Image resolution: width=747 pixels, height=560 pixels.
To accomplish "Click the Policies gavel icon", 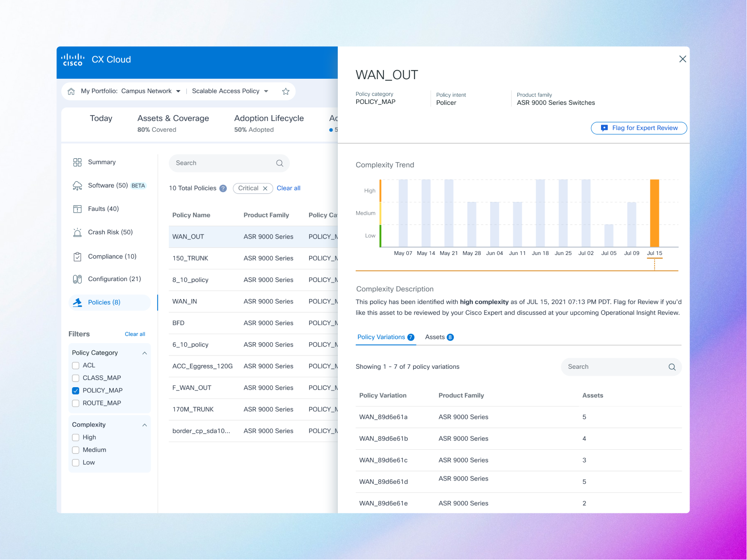I will [x=77, y=302].
